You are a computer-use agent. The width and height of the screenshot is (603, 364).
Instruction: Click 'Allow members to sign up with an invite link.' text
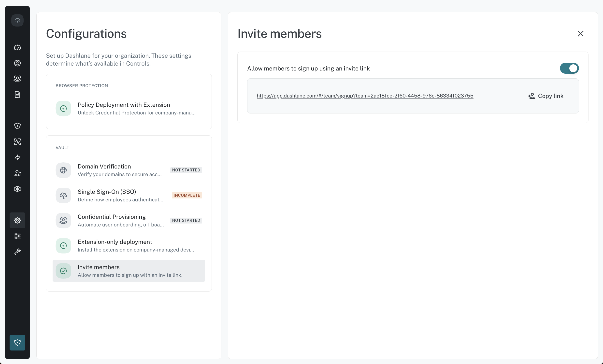(x=130, y=275)
